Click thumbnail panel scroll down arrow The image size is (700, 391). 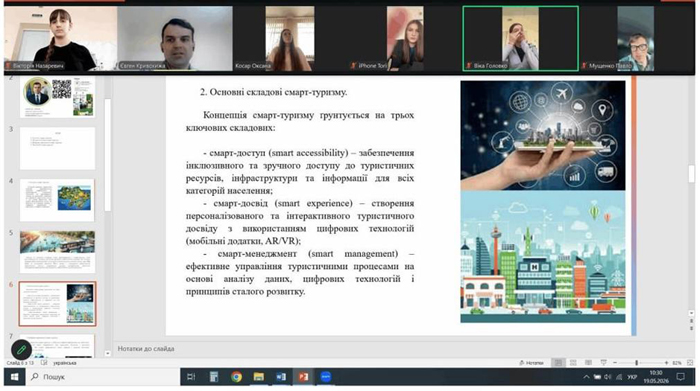point(108,353)
